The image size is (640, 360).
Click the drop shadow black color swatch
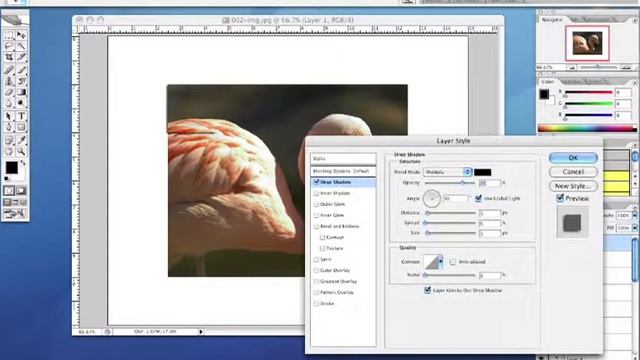tap(482, 172)
